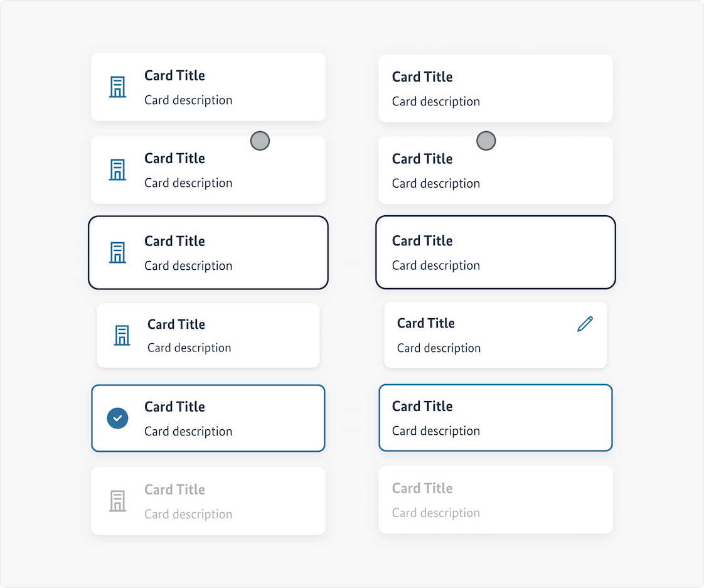Click building icon in the smaller borderless card
704x588 pixels.
click(x=122, y=336)
